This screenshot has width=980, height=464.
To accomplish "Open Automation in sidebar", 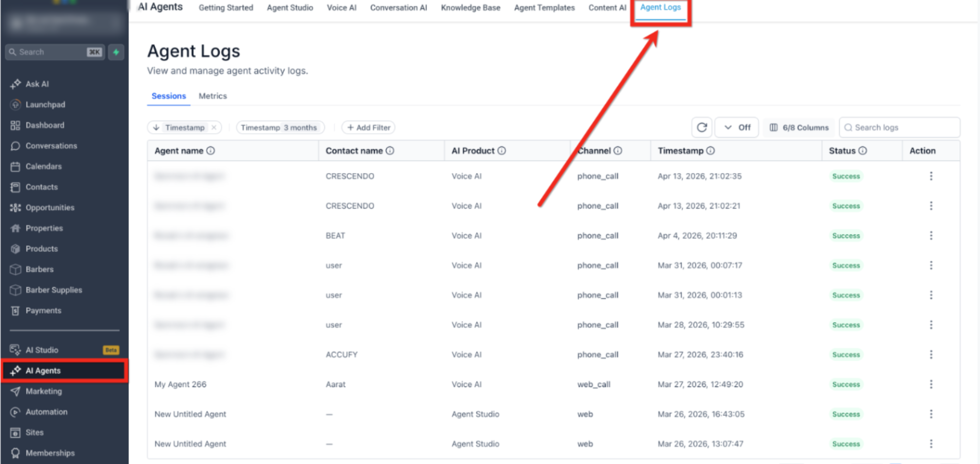I will click(47, 412).
